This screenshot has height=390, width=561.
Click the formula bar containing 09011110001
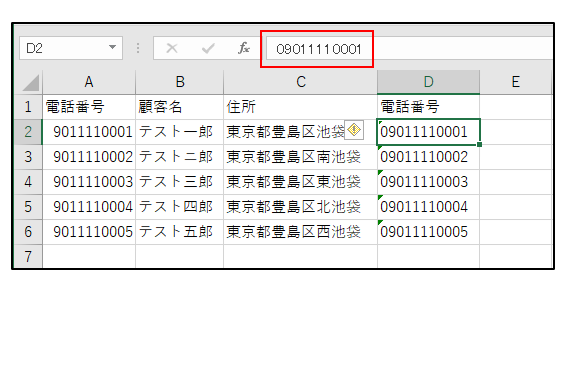click(410, 48)
